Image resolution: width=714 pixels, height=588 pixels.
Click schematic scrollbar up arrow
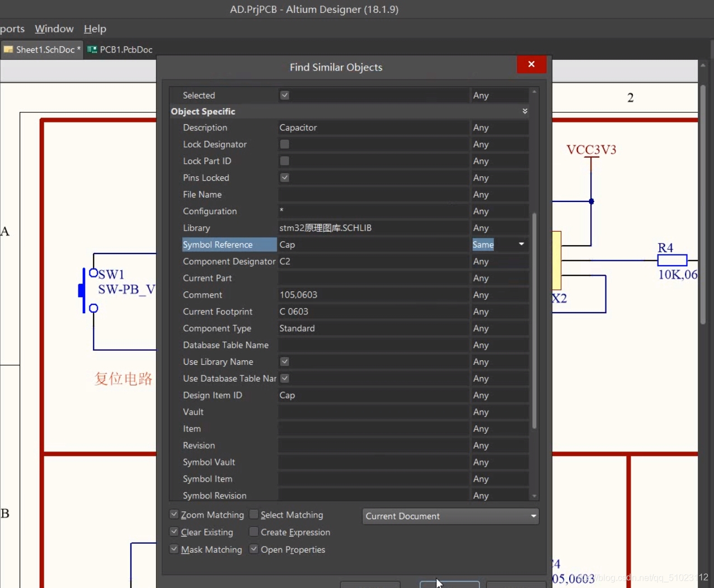tap(703, 65)
